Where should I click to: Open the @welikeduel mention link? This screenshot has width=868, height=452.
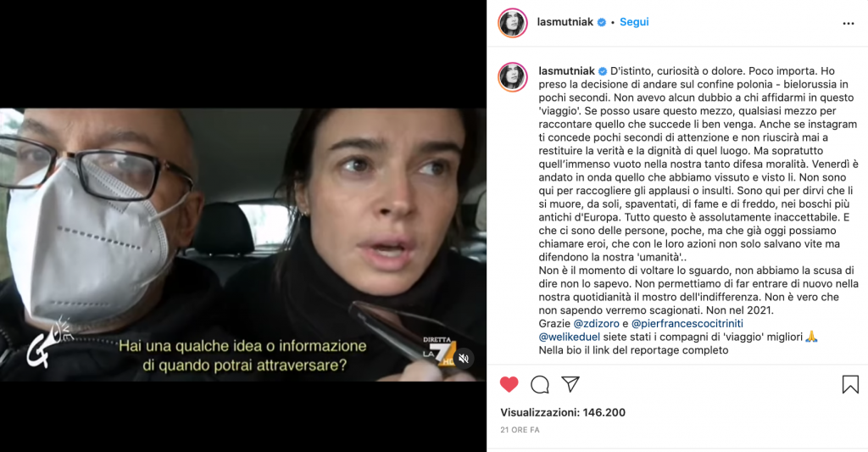point(569,337)
